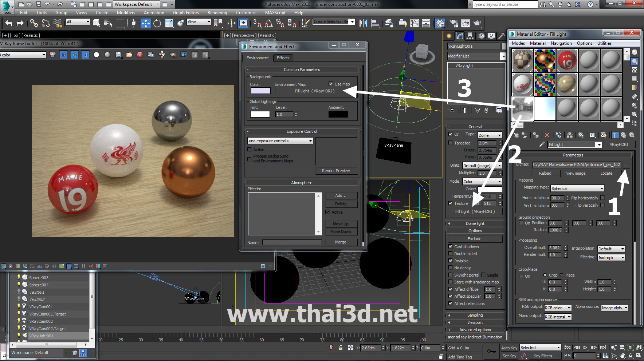Open the Curve Editor from toolbar

pyautogui.click(x=415, y=23)
